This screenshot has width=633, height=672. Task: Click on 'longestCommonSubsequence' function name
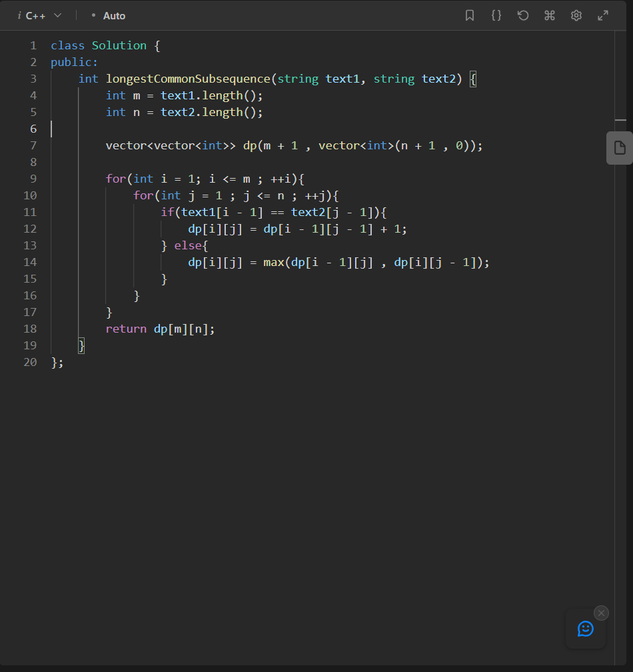click(x=188, y=79)
